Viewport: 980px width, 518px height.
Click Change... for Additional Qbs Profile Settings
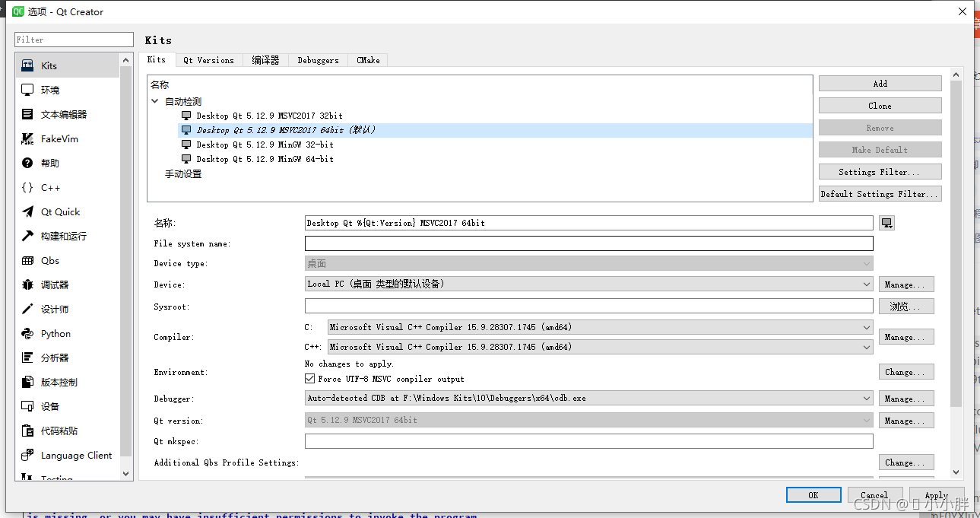coord(906,462)
